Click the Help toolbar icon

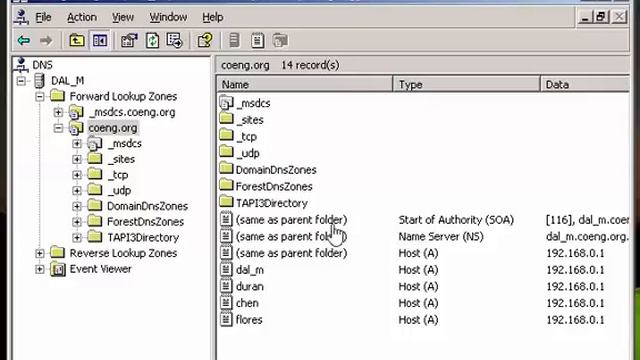point(205,40)
